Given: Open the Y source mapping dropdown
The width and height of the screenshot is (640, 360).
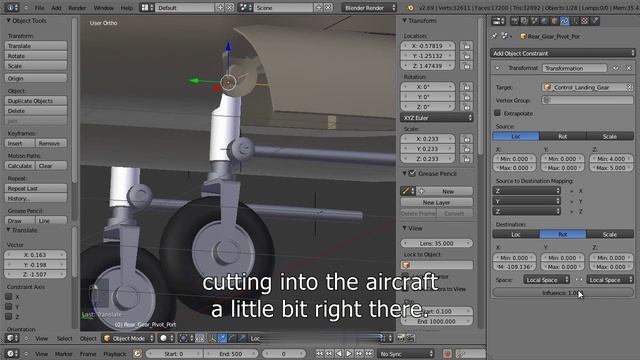Looking at the screenshot, I should [527, 201].
